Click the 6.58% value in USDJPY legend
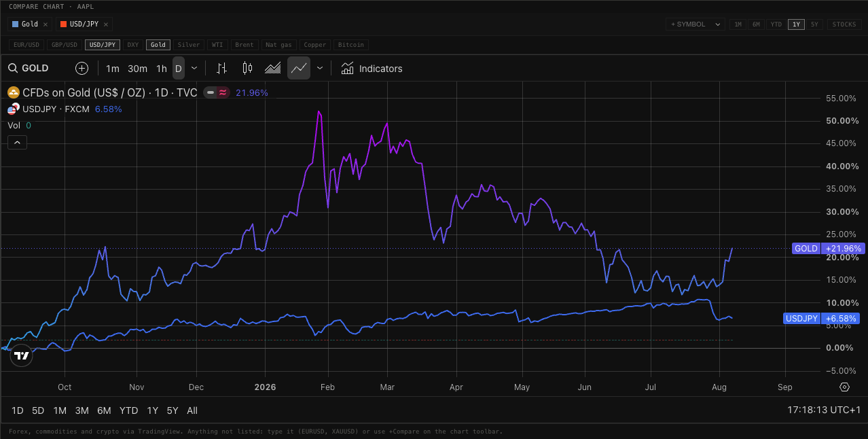This screenshot has height=439, width=868. (x=109, y=109)
